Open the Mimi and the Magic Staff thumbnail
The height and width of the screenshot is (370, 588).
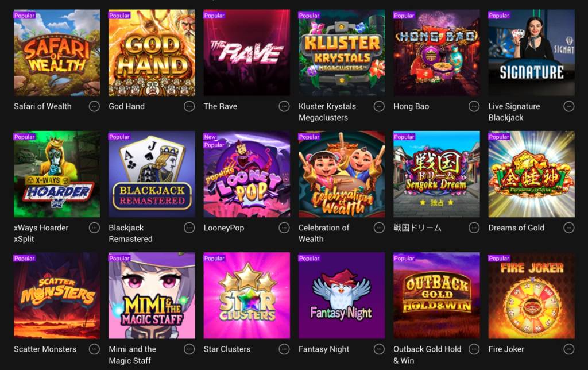(x=152, y=295)
